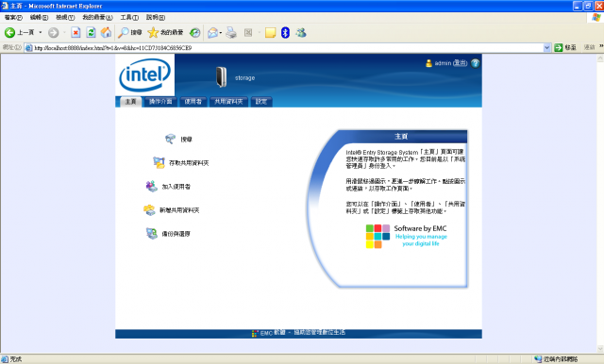Refresh the page with the green arrows icon
This screenshot has height=364, width=604.
[x=91, y=33]
